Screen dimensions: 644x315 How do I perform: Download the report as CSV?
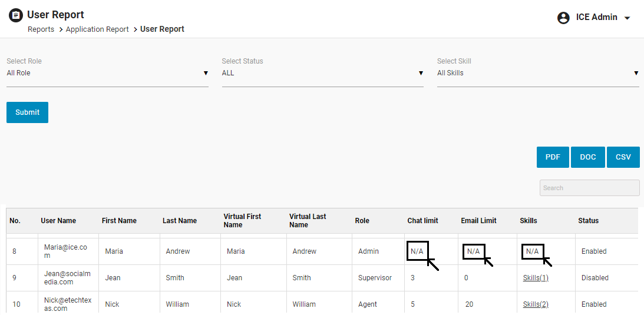623,157
